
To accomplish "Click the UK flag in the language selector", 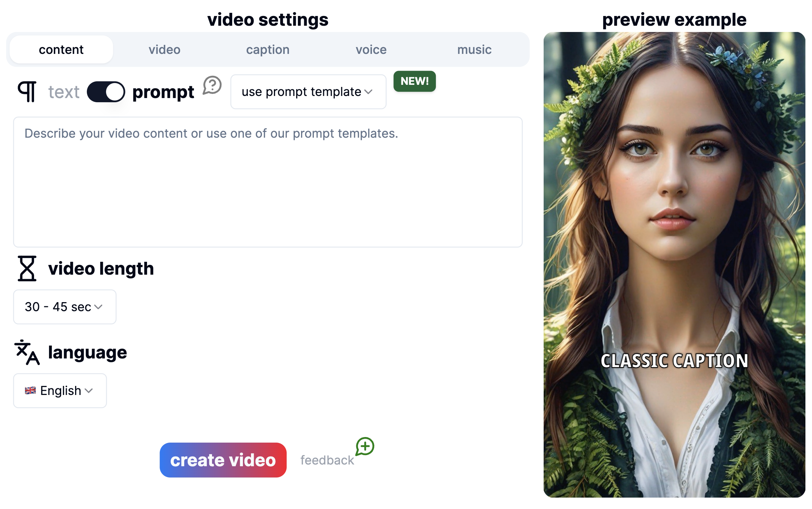I will [x=31, y=390].
